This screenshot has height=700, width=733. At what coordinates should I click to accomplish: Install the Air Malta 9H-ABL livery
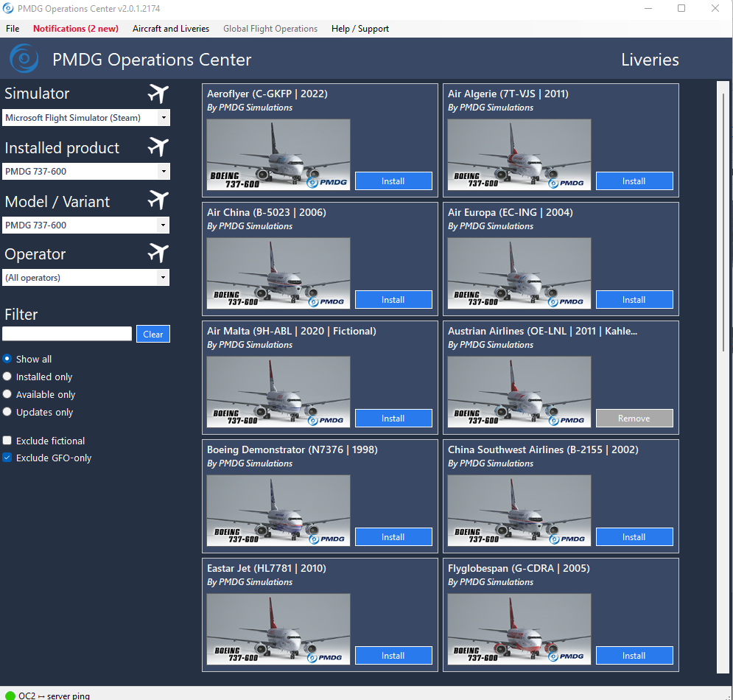click(393, 419)
